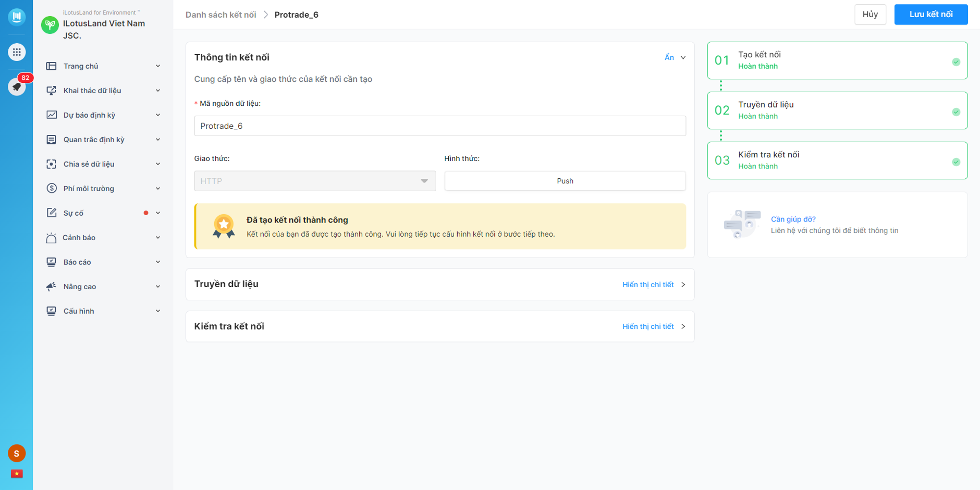The width and height of the screenshot is (980, 490).
Task: Click the Trang chủ menu icon
Action: (51, 66)
